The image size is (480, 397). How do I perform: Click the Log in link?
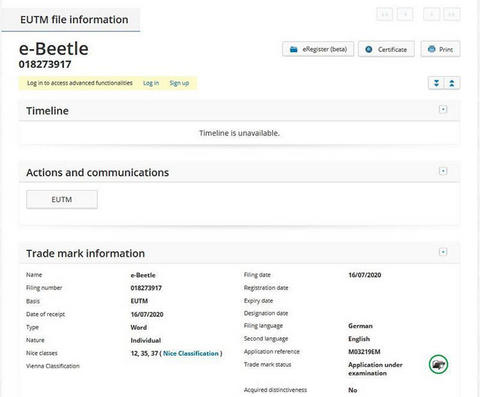tap(151, 83)
